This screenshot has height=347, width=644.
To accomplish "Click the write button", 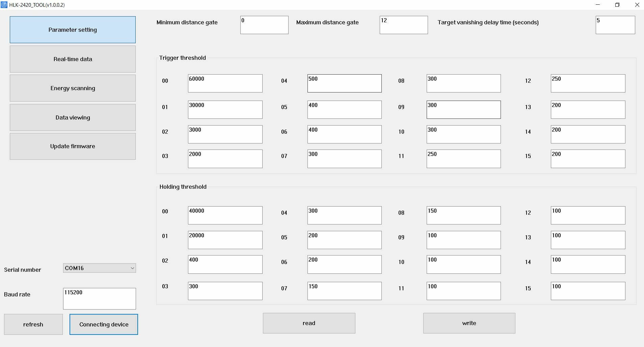I will [x=469, y=323].
